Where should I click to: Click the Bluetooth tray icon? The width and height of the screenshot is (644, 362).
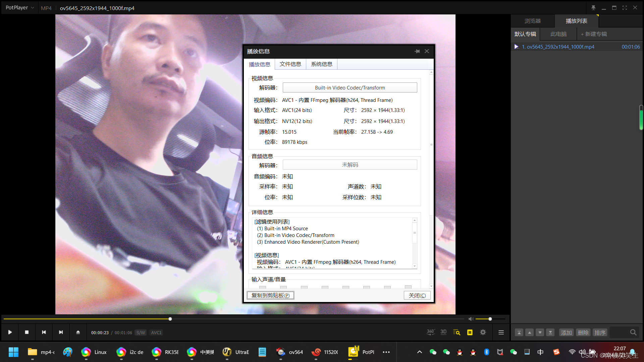(x=486, y=352)
